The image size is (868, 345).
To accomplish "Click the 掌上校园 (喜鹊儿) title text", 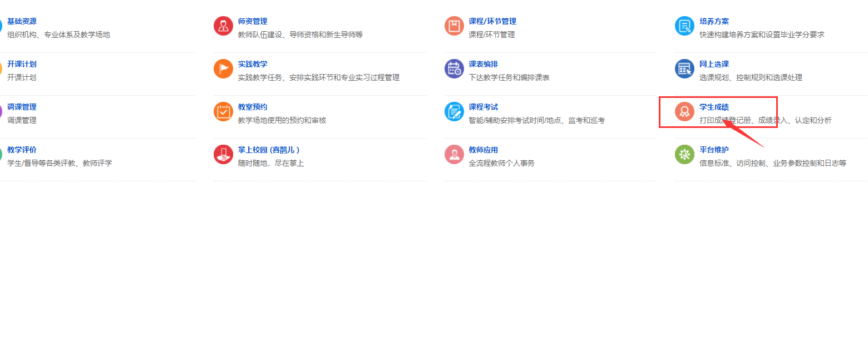I will [x=269, y=150].
